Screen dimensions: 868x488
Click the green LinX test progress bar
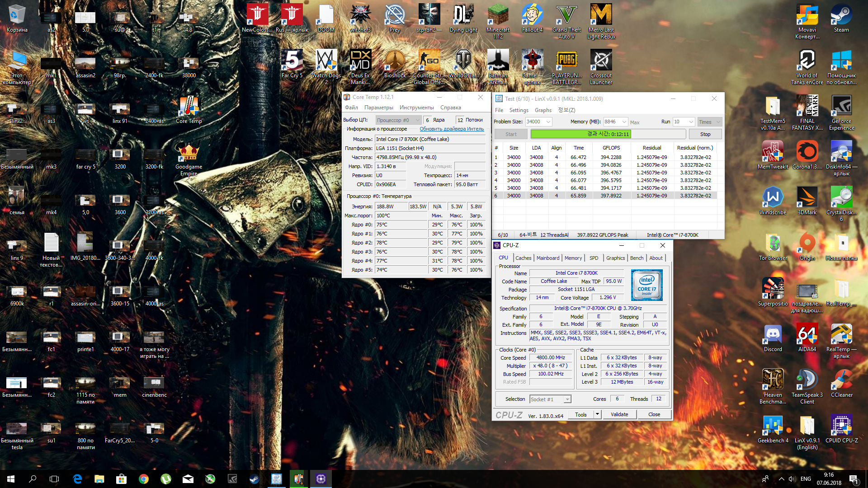point(580,134)
